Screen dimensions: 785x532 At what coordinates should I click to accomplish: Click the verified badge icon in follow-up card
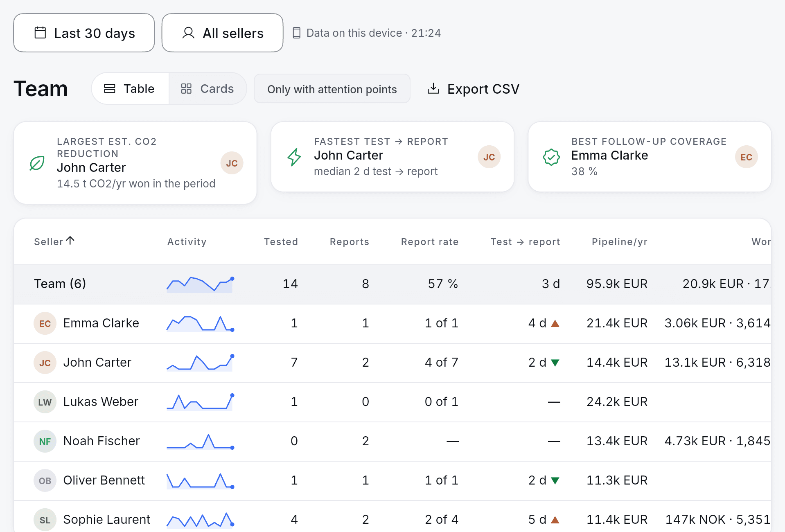[551, 157]
